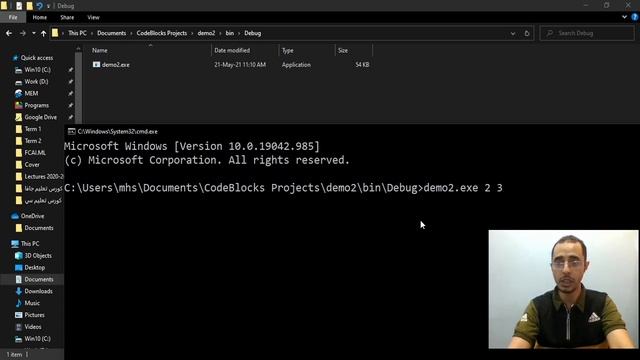
Task: Open the FCAI.ML folder
Action: tap(35, 153)
